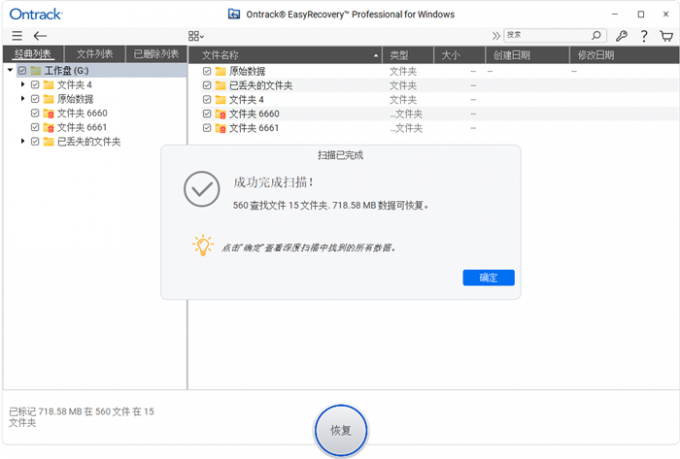Click the search magnifier icon
680x459 pixels.
(596, 35)
